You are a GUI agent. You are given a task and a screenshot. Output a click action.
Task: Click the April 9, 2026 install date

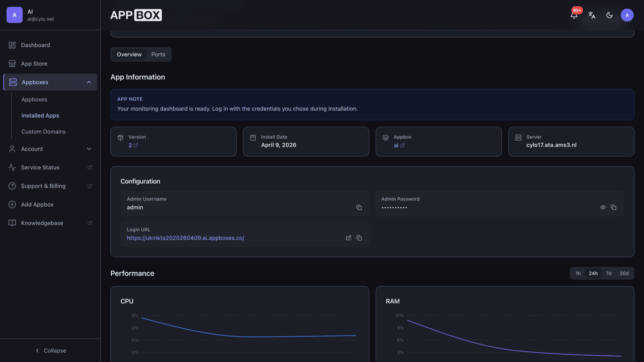(x=278, y=145)
